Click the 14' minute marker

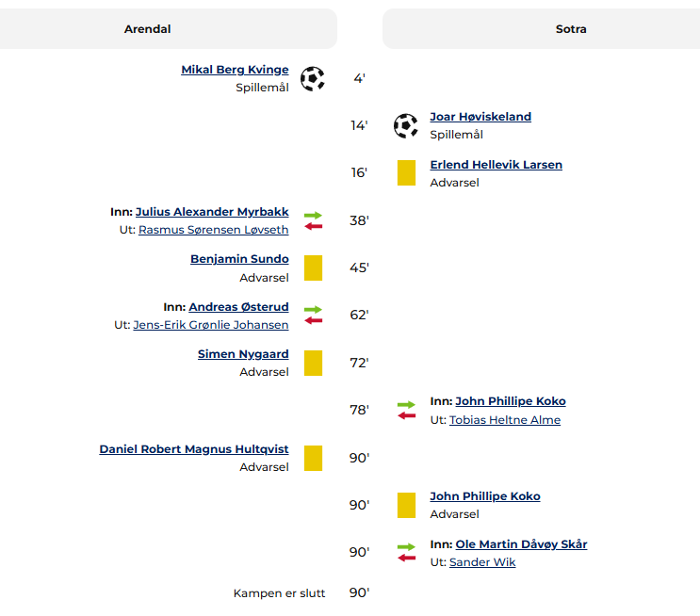pyautogui.click(x=359, y=125)
